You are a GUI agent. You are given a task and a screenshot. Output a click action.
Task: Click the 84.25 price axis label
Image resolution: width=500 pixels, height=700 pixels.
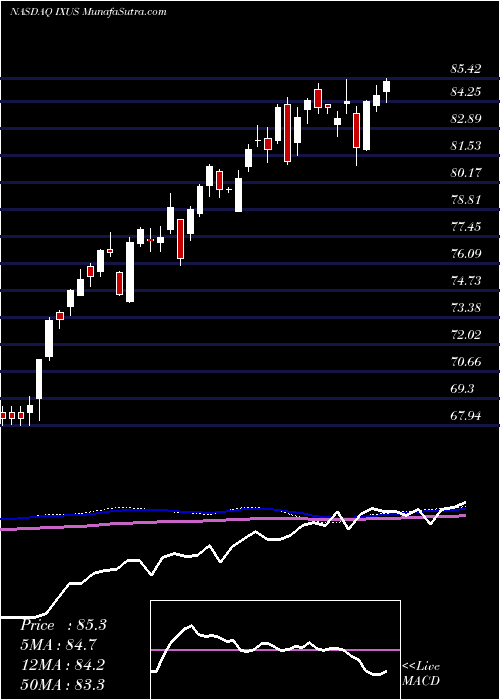point(466,92)
